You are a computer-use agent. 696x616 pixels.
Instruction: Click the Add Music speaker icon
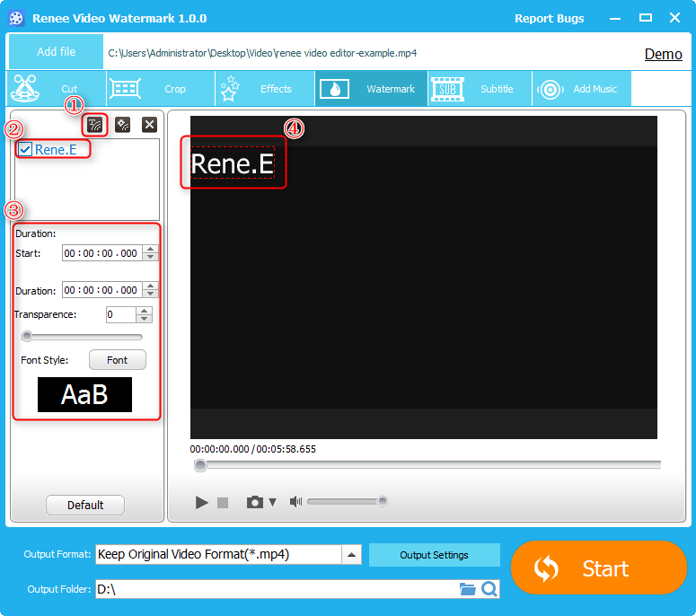[551, 90]
